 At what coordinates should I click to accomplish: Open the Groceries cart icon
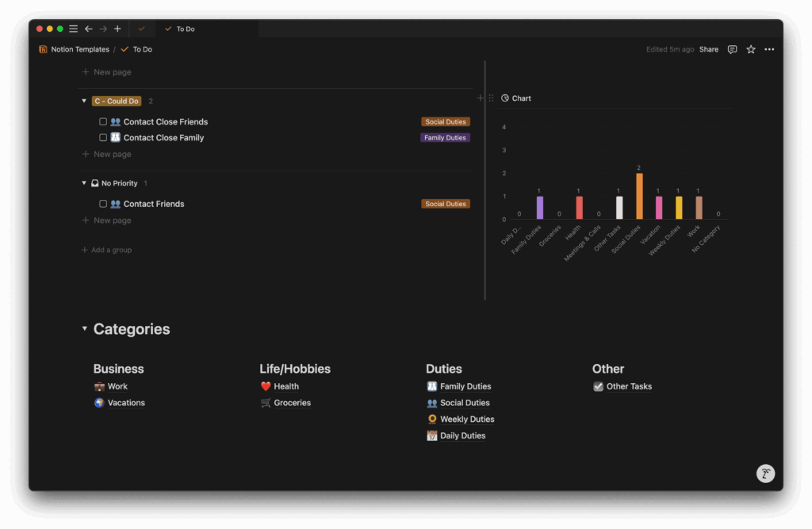pyautogui.click(x=266, y=403)
